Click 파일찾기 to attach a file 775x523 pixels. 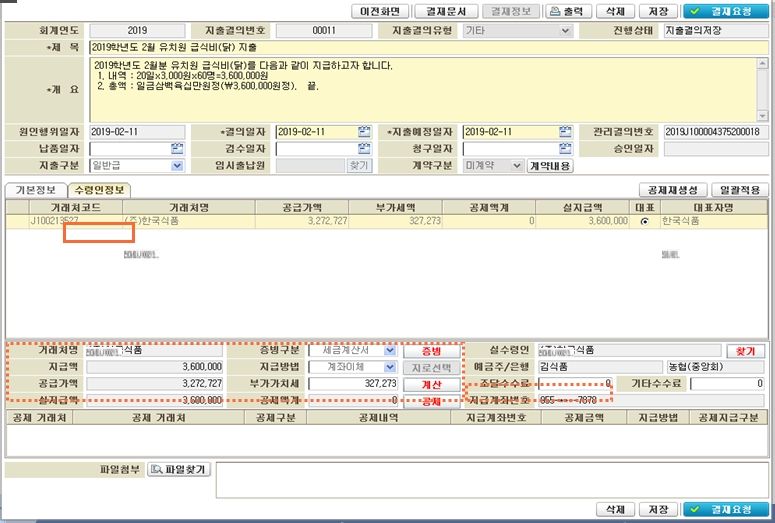[180, 469]
